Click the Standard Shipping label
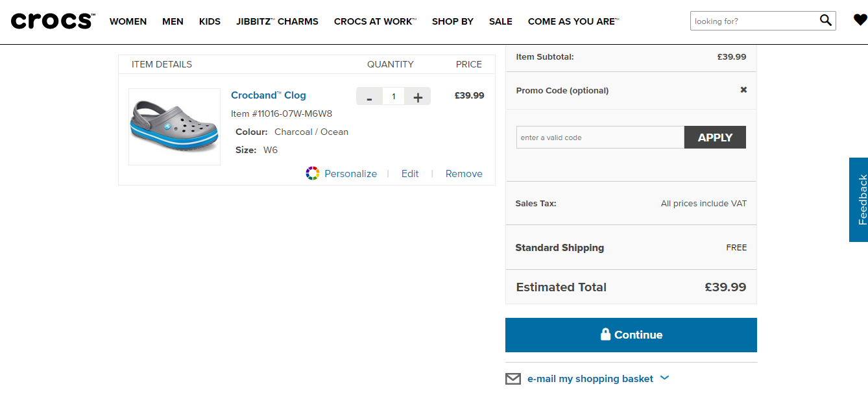Viewport: 868px width, 397px height. coord(559,248)
